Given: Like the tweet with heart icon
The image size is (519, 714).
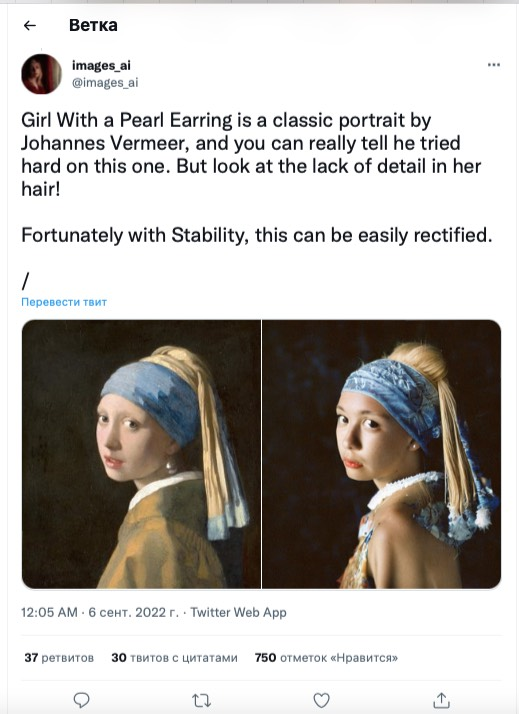Looking at the screenshot, I should tap(321, 700).
